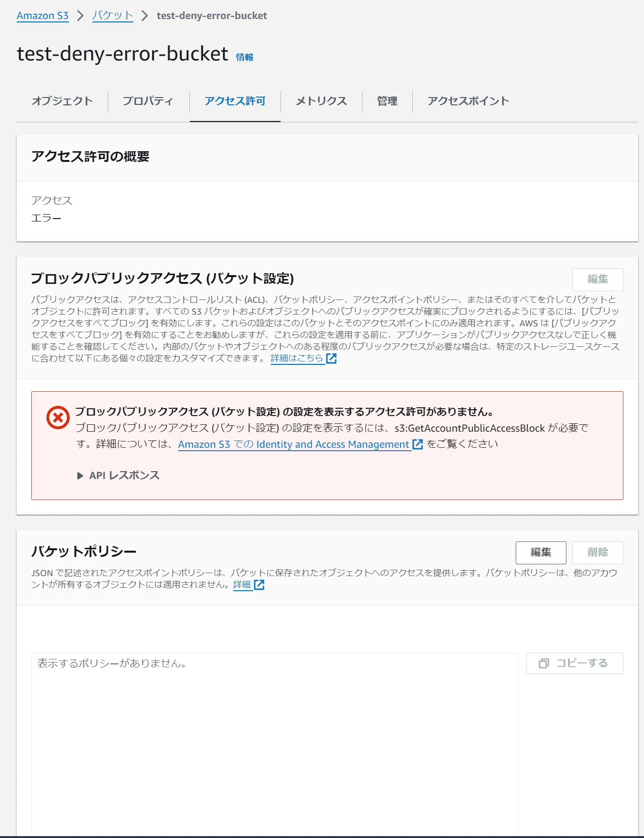Click the 削除 button for bucket policy
The image size is (644, 838).
[598, 553]
